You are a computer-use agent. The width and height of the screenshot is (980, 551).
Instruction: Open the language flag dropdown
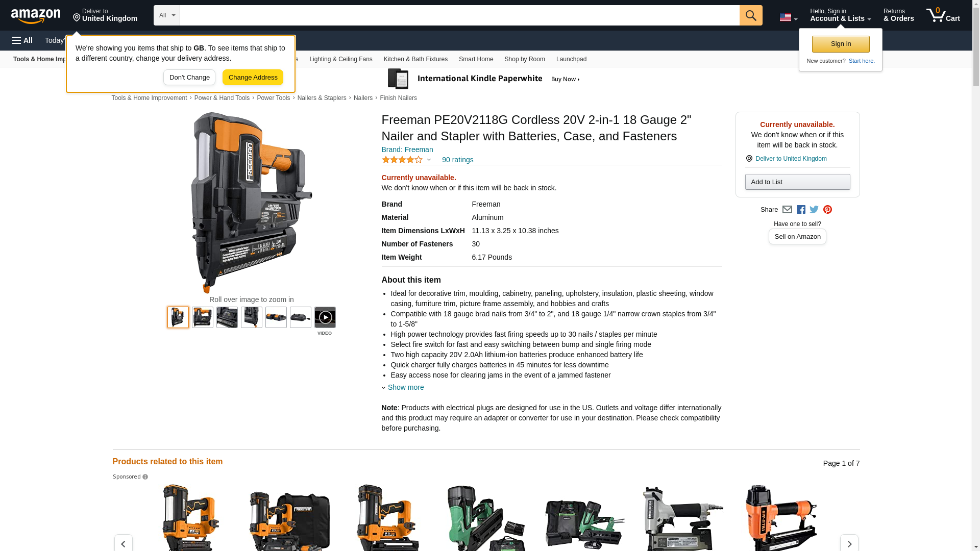788,17
